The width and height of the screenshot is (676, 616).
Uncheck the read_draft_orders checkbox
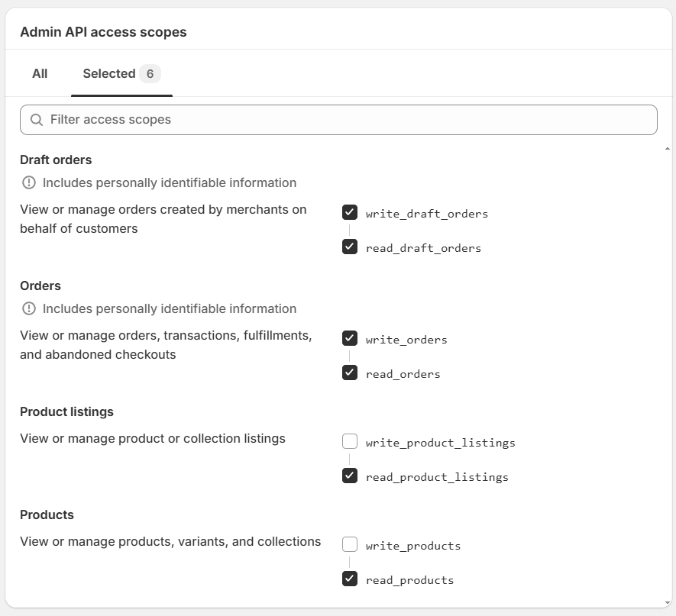tap(350, 247)
